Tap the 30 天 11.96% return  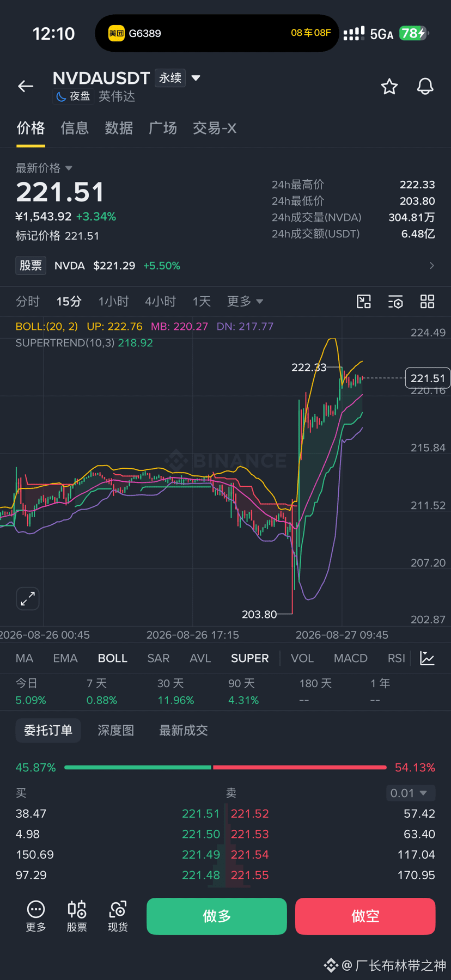point(175,691)
